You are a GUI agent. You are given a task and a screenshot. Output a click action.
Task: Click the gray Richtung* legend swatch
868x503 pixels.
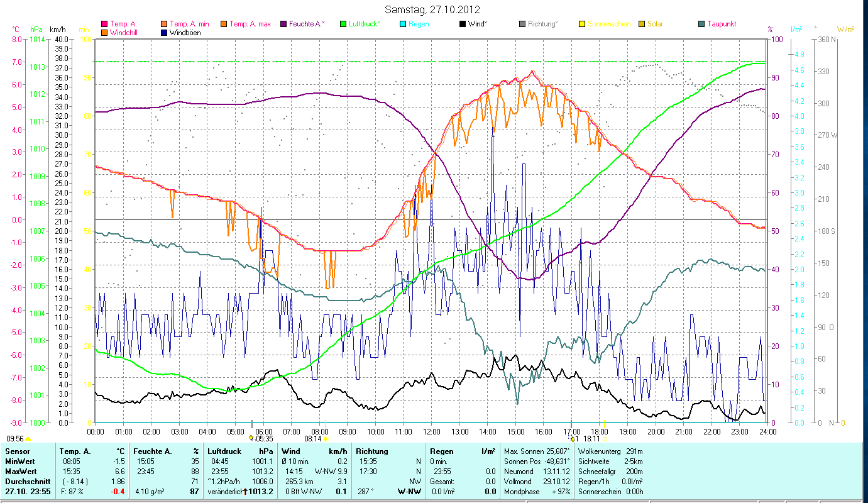522,25
